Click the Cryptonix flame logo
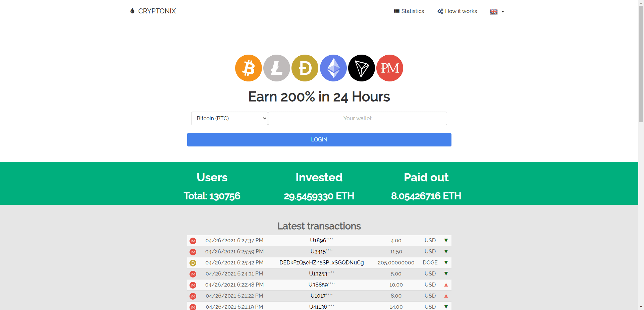This screenshot has height=310, width=644. click(132, 11)
